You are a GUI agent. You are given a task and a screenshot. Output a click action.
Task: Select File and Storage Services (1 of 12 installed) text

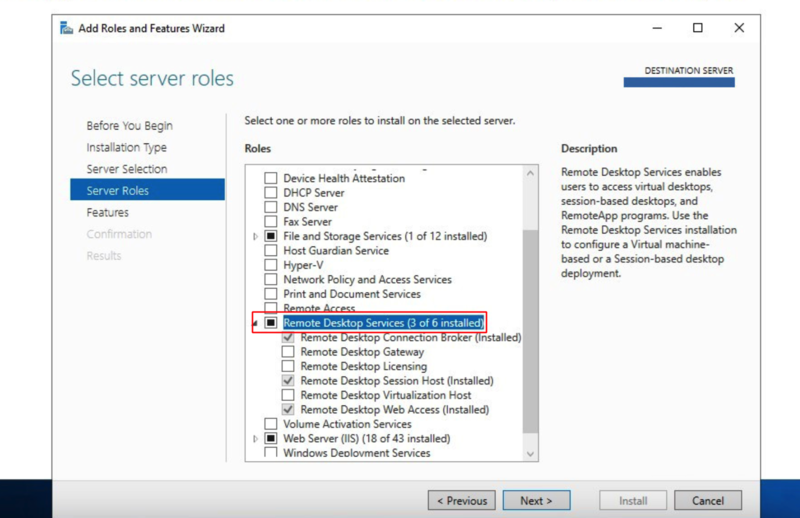coord(385,236)
